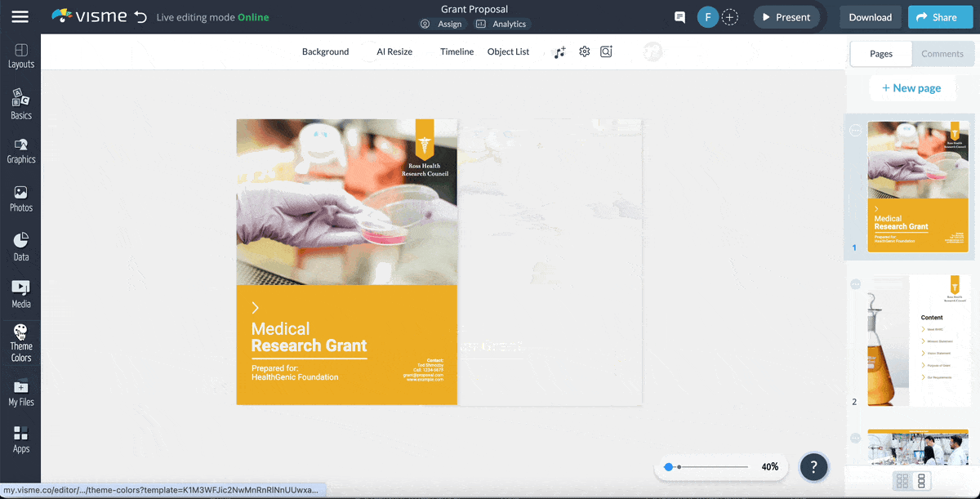This screenshot has height=499, width=980.
Task: Switch to the Comments tab
Action: 942,53
